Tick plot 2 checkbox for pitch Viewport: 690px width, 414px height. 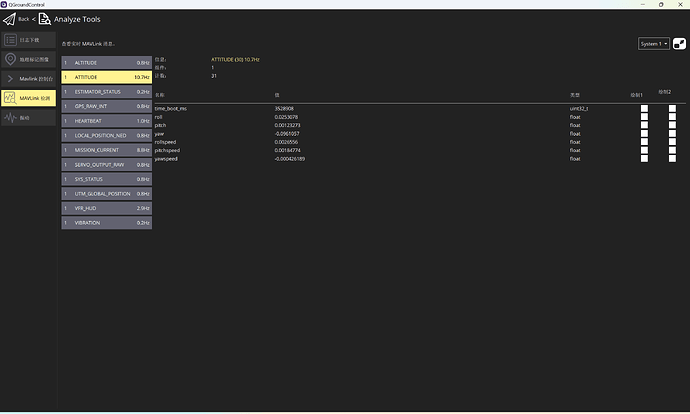(672, 125)
